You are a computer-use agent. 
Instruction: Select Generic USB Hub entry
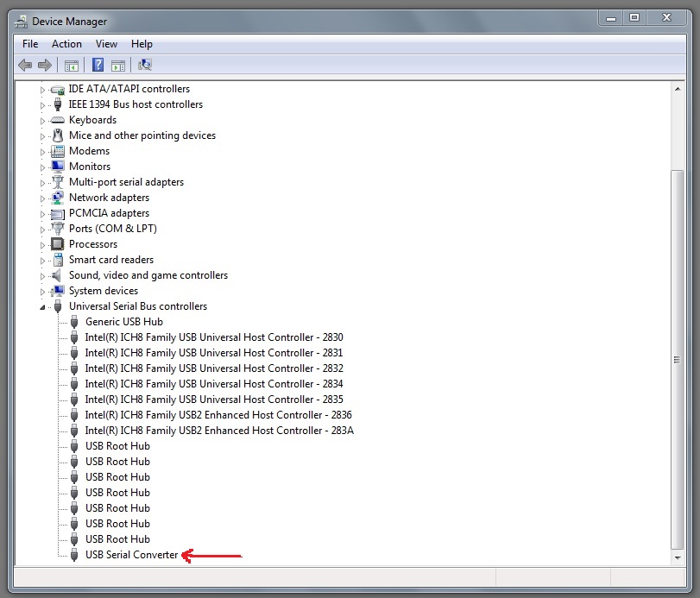point(124,322)
